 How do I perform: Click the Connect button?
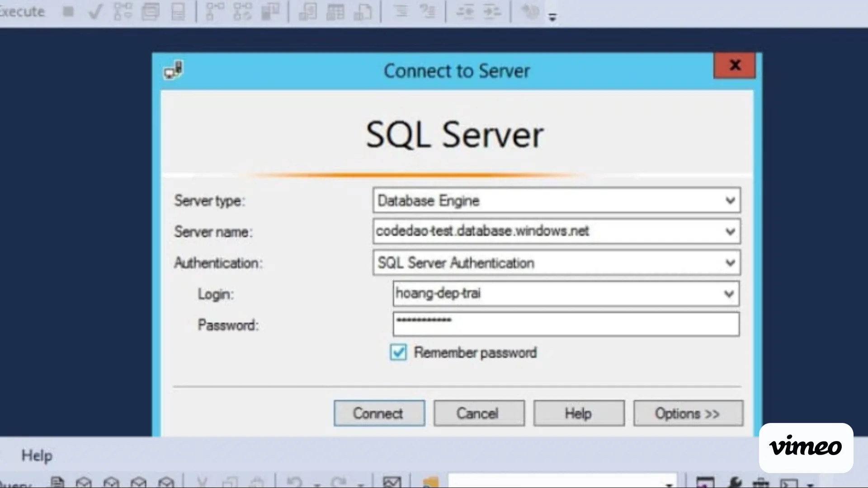379,413
